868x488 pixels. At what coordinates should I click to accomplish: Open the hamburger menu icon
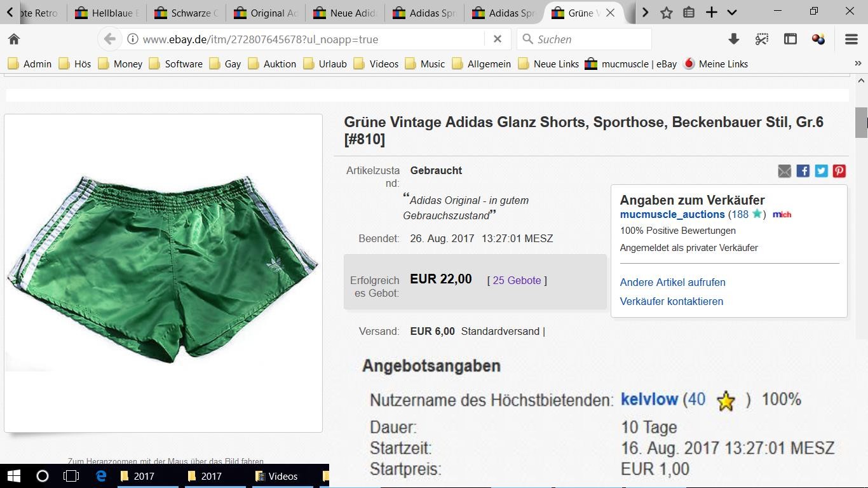point(851,39)
